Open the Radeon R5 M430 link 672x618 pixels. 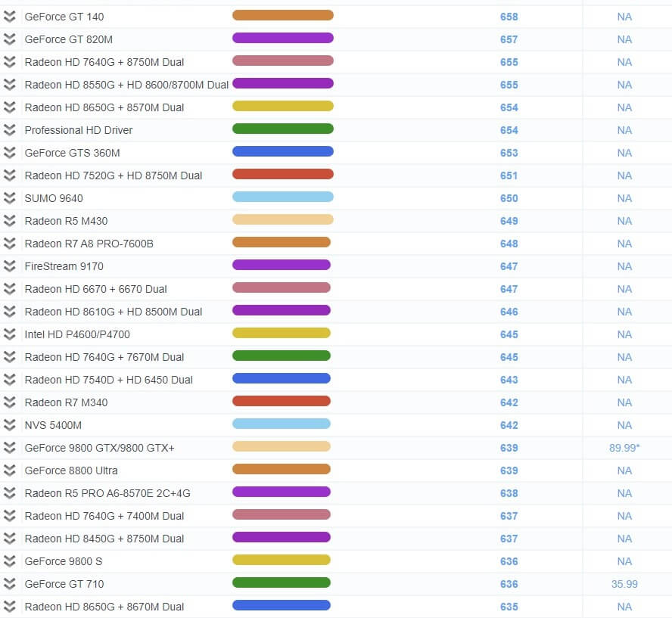(x=66, y=221)
